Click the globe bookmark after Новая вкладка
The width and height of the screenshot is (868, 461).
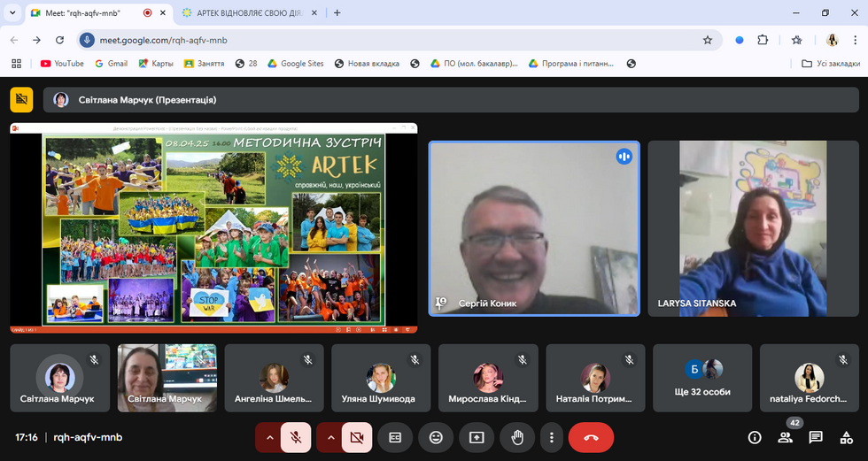415,64
